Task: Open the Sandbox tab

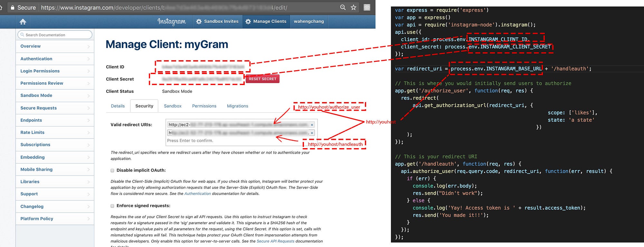Action: point(173,106)
